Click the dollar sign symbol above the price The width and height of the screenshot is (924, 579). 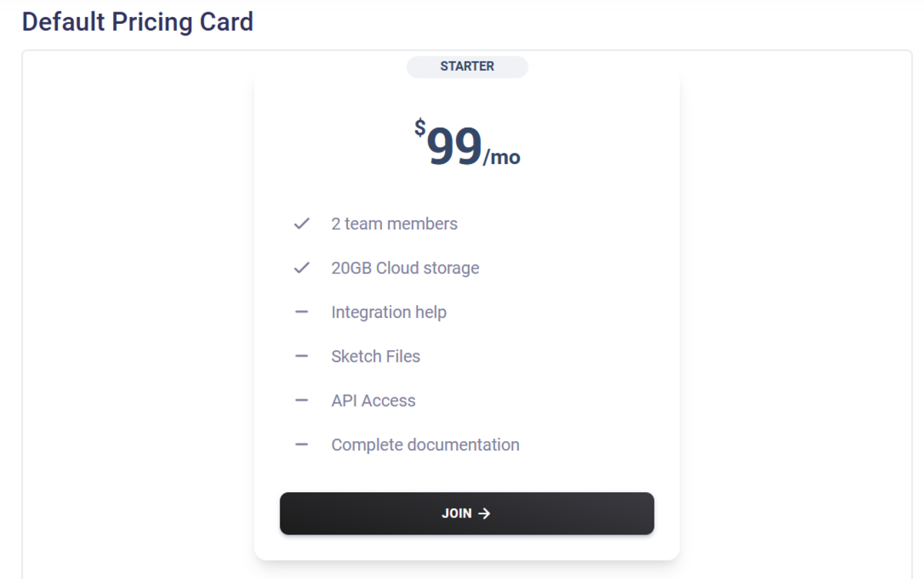pyautogui.click(x=418, y=129)
